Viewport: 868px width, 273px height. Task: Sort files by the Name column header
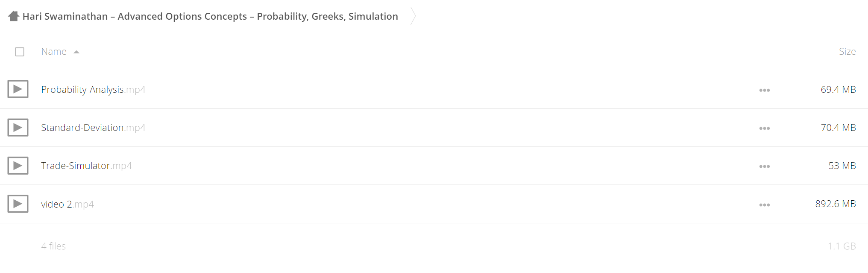pyautogui.click(x=54, y=51)
